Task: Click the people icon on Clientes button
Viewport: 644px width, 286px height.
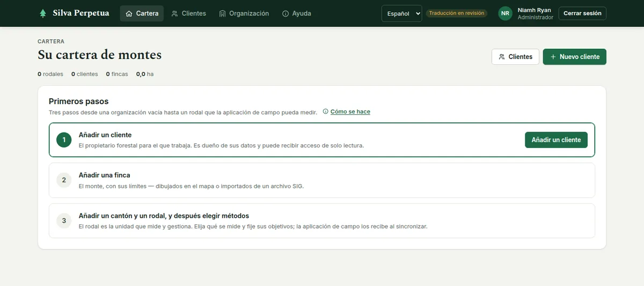Action: pyautogui.click(x=502, y=57)
